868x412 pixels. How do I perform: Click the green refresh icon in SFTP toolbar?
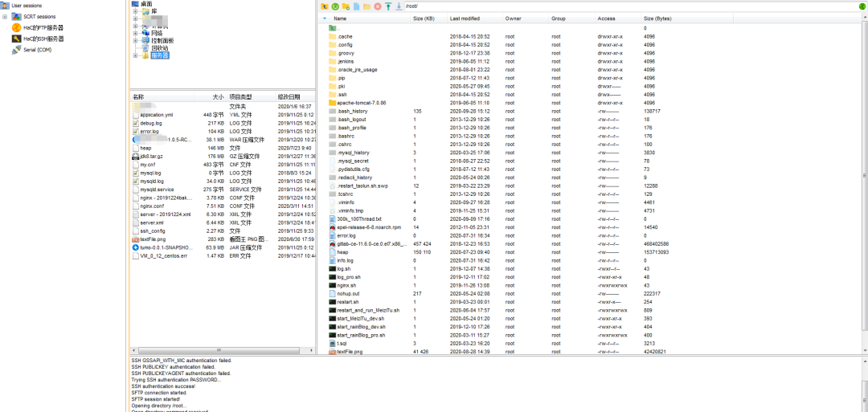click(x=335, y=6)
